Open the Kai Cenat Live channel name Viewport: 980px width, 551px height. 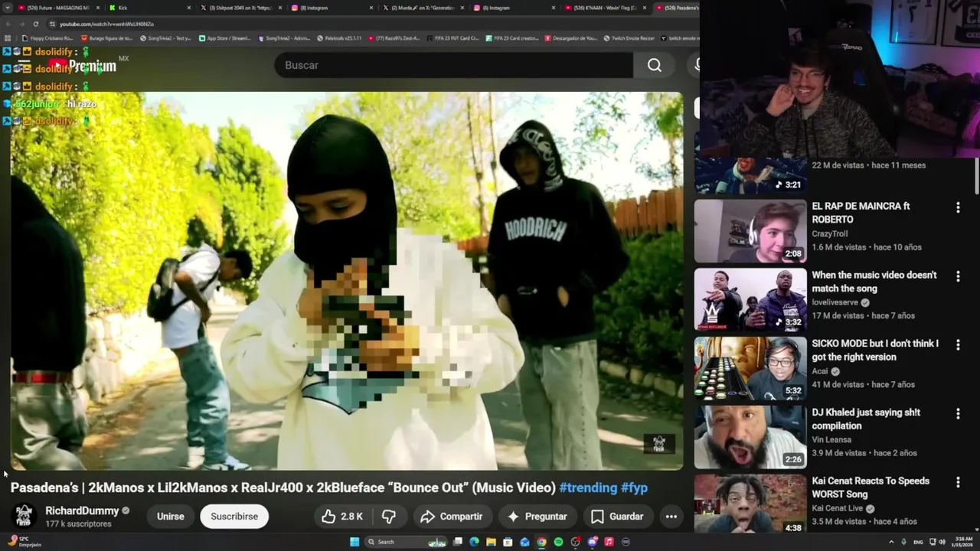838,508
